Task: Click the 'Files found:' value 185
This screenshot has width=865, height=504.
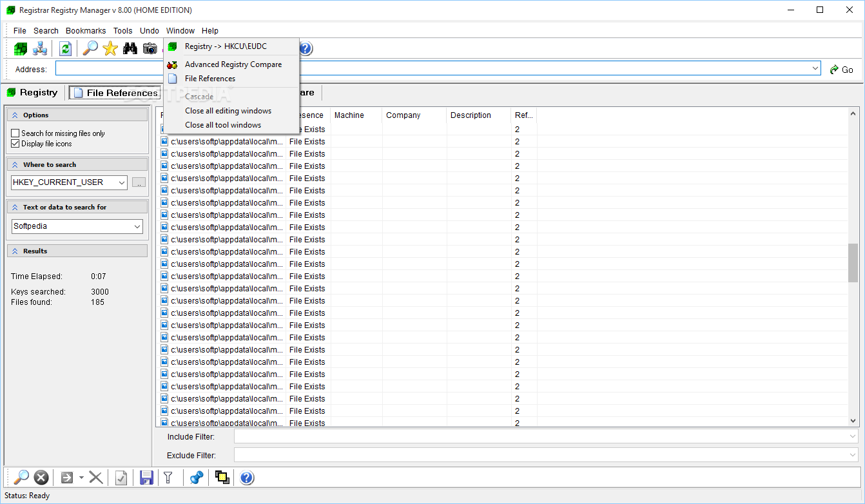Action: coord(97,302)
